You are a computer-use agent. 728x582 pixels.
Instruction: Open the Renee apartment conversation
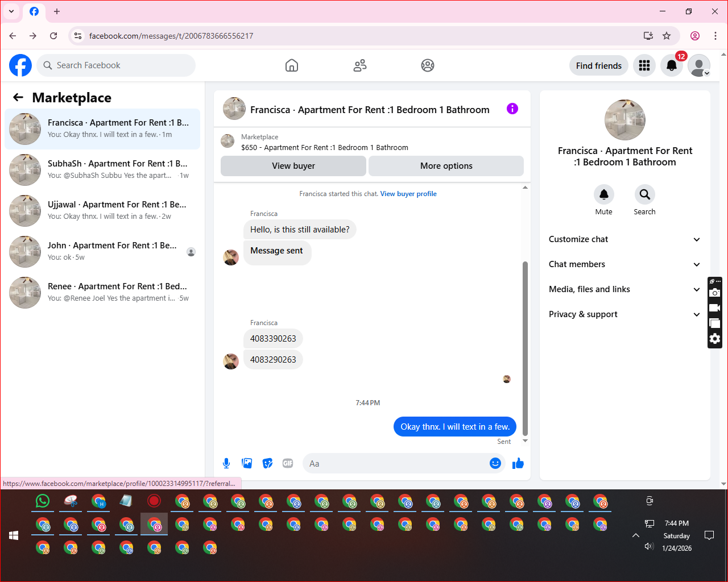click(x=102, y=293)
